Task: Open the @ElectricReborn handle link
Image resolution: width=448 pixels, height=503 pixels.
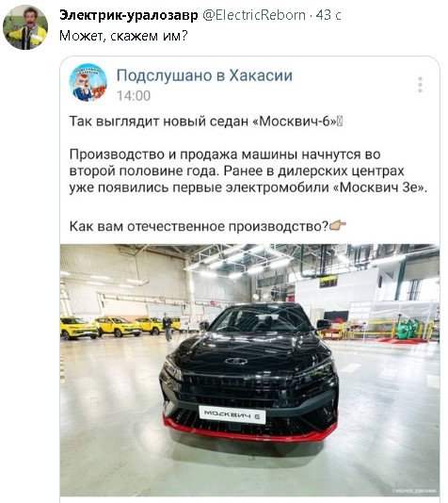Action: pyautogui.click(x=254, y=15)
